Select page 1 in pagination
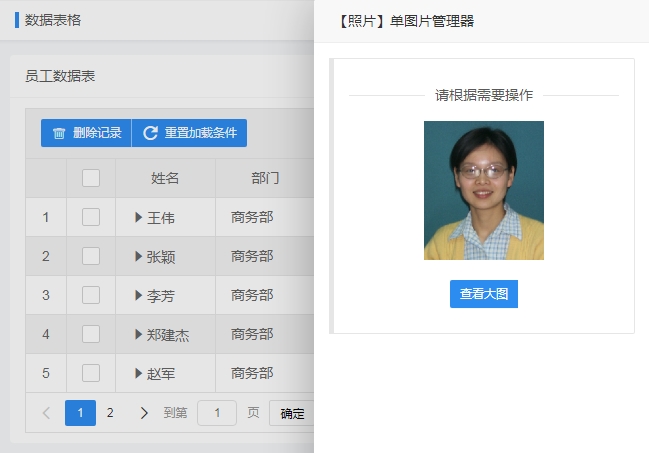This screenshot has height=453, width=649. click(80, 413)
